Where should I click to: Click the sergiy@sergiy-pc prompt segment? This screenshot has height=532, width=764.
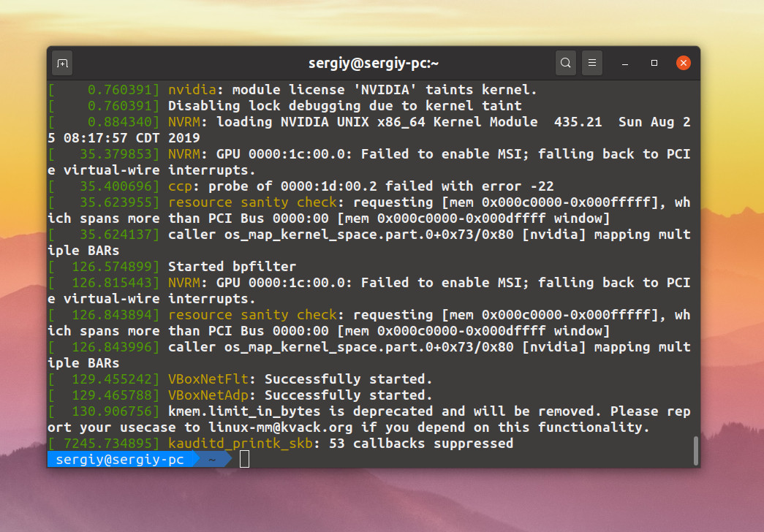[x=120, y=460]
